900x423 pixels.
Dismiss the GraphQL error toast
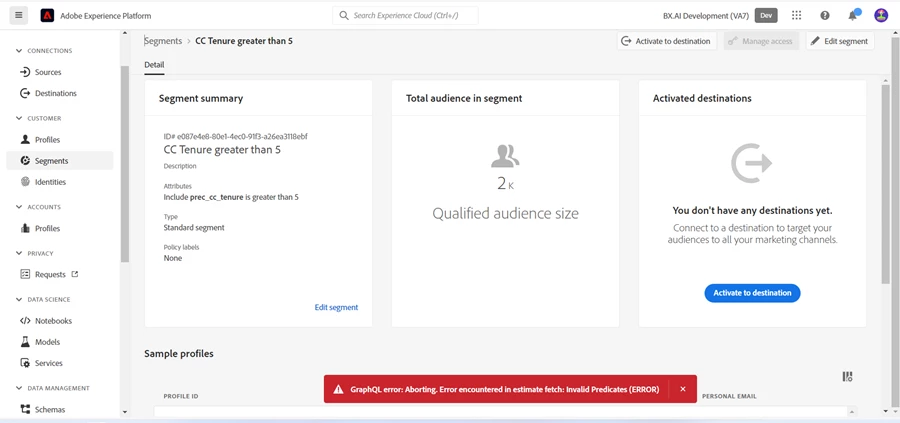coord(682,389)
